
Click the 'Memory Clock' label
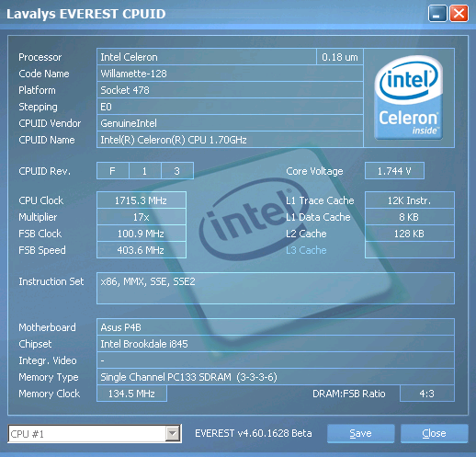point(49,394)
